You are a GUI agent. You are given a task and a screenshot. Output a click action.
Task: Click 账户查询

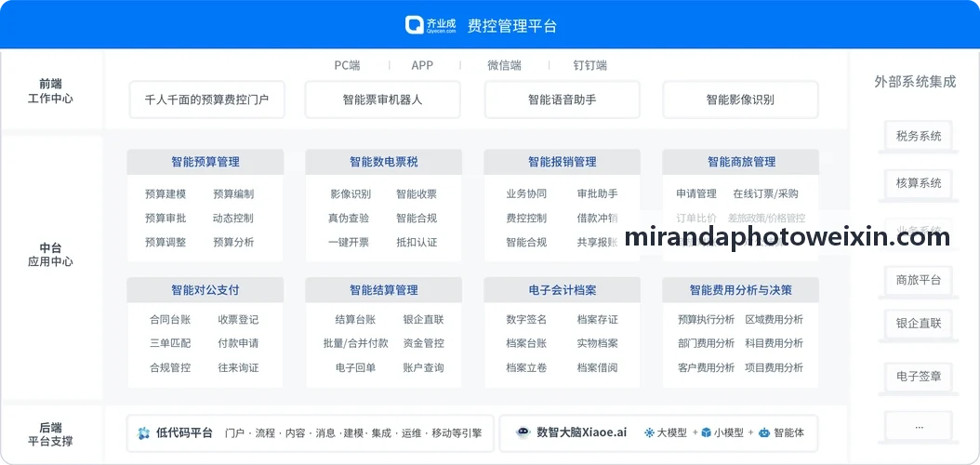click(424, 367)
